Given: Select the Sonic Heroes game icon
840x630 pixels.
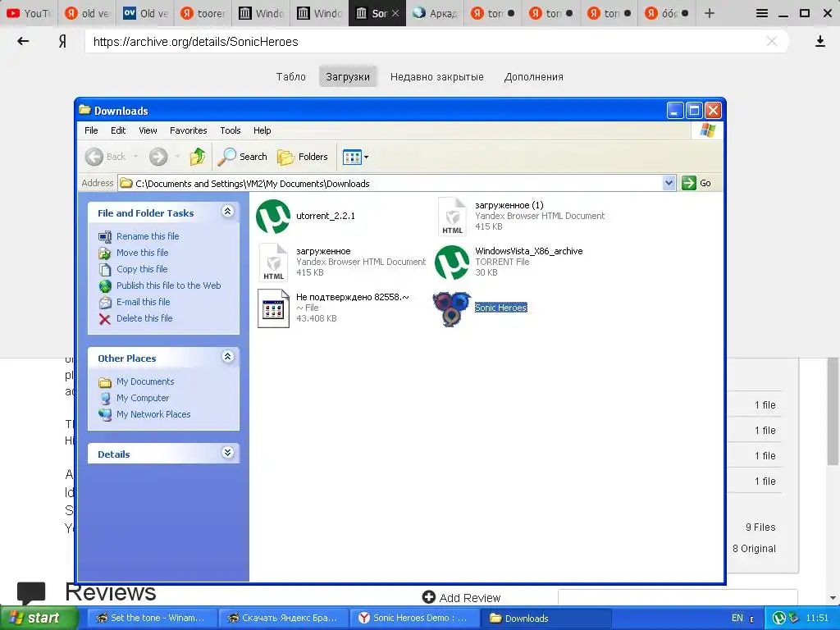Looking at the screenshot, I should click(x=452, y=309).
